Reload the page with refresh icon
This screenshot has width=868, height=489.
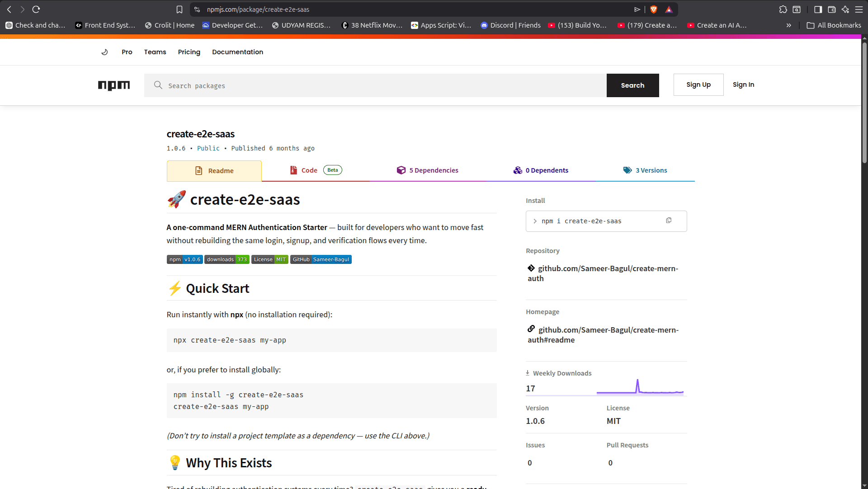(36, 9)
